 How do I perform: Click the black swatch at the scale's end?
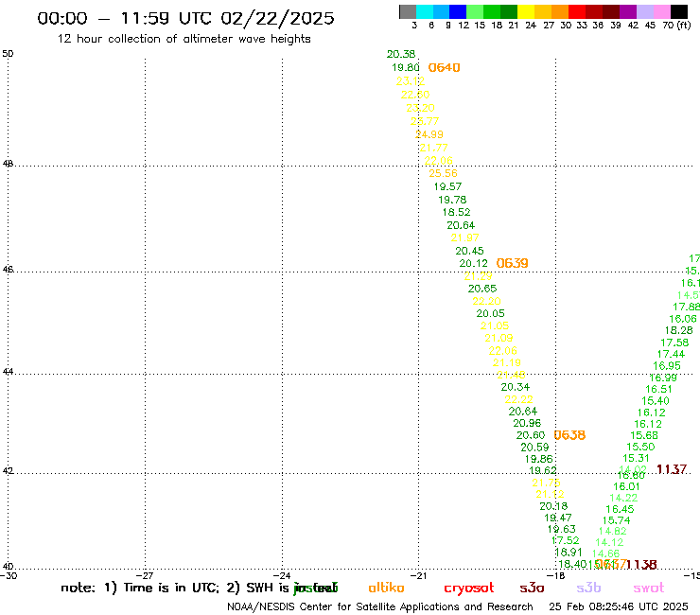pyautogui.click(x=679, y=11)
